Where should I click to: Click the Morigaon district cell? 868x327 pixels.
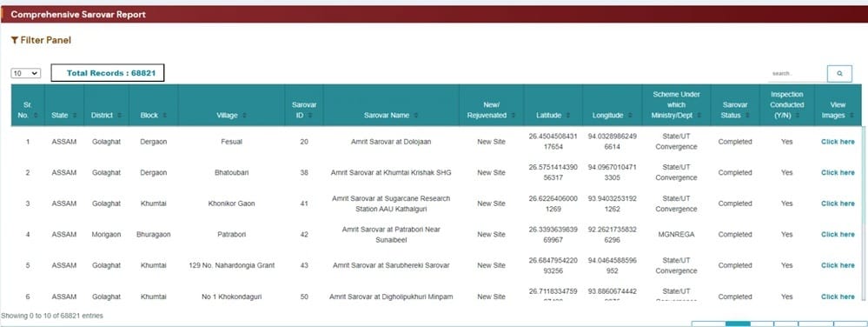(x=106, y=235)
